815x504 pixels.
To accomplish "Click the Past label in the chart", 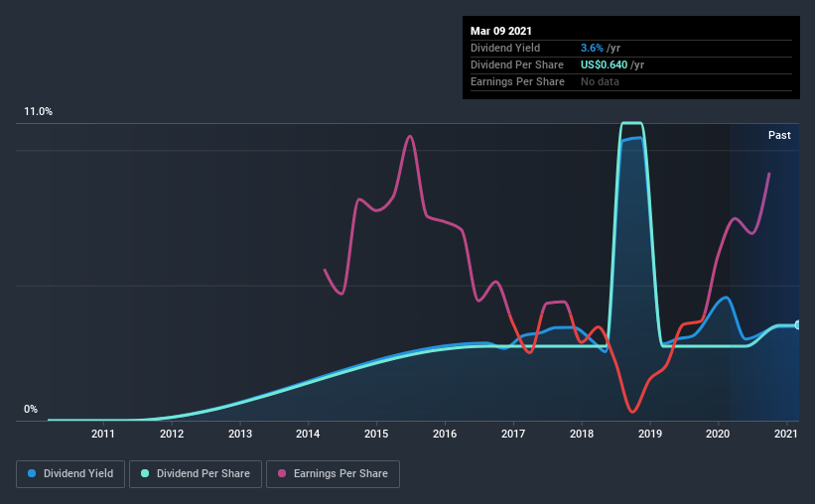I will click(779, 135).
